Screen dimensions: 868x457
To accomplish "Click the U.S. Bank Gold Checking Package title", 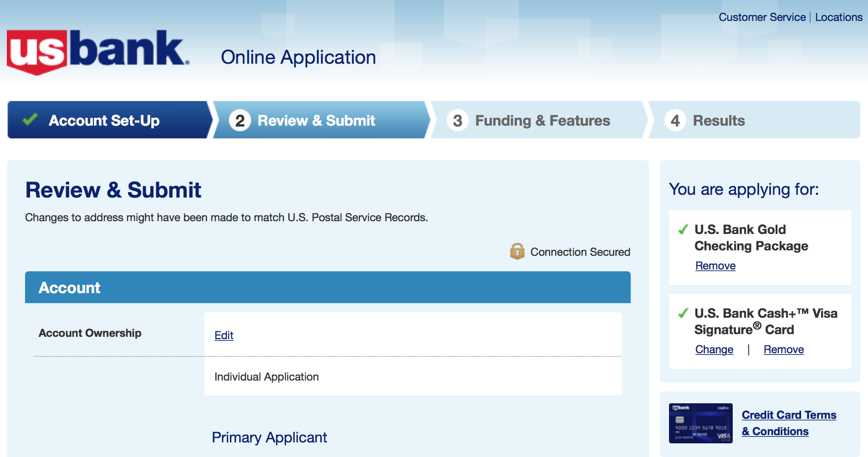I will tap(751, 238).
